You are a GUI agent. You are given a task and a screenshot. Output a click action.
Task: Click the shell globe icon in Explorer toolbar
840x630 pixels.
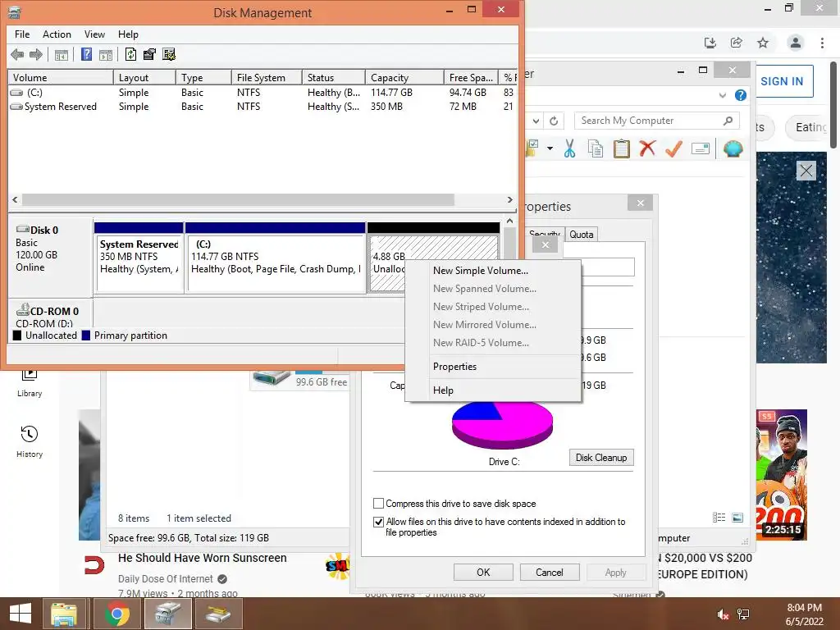733,148
